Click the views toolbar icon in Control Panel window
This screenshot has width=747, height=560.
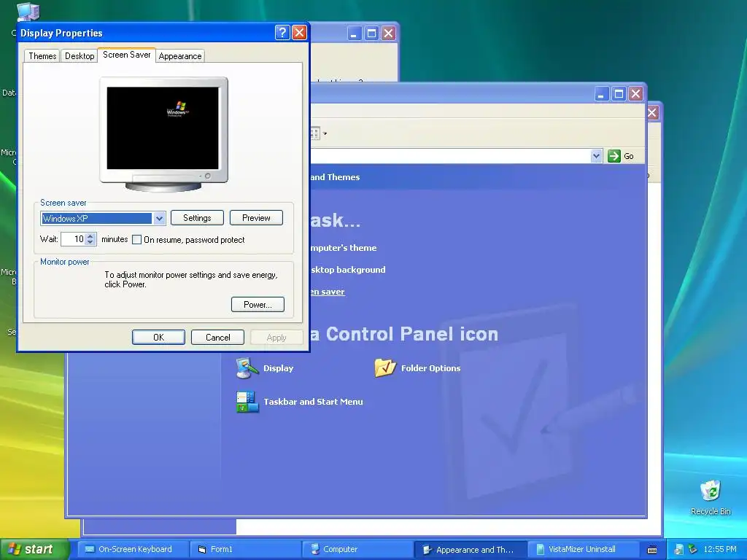tap(315, 134)
